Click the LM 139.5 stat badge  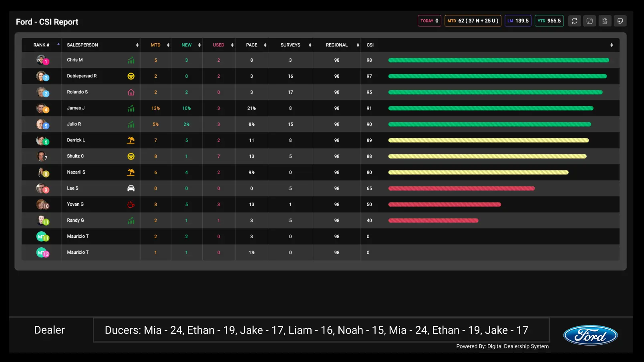pyautogui.click(x=518, y=21)
